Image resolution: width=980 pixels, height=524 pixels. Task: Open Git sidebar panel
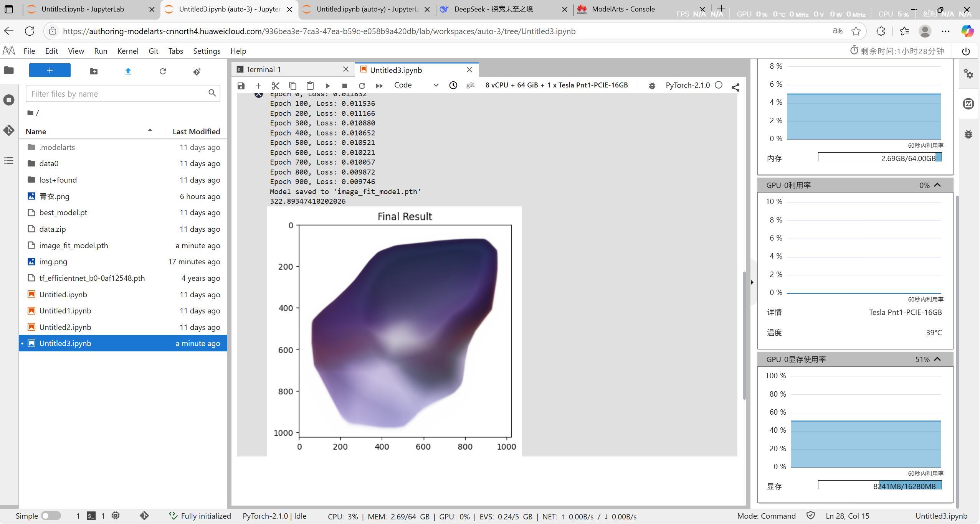9,130
